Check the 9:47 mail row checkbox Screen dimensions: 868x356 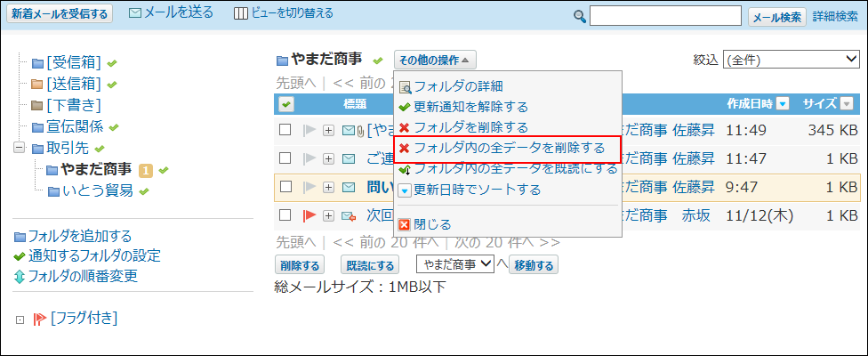(285, 187)
